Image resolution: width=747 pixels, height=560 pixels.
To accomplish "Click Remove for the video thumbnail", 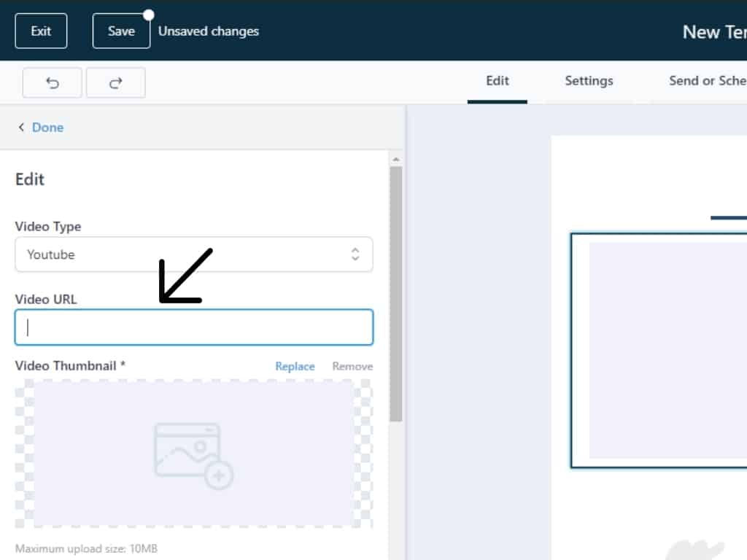I will click(x=352, y=366).
